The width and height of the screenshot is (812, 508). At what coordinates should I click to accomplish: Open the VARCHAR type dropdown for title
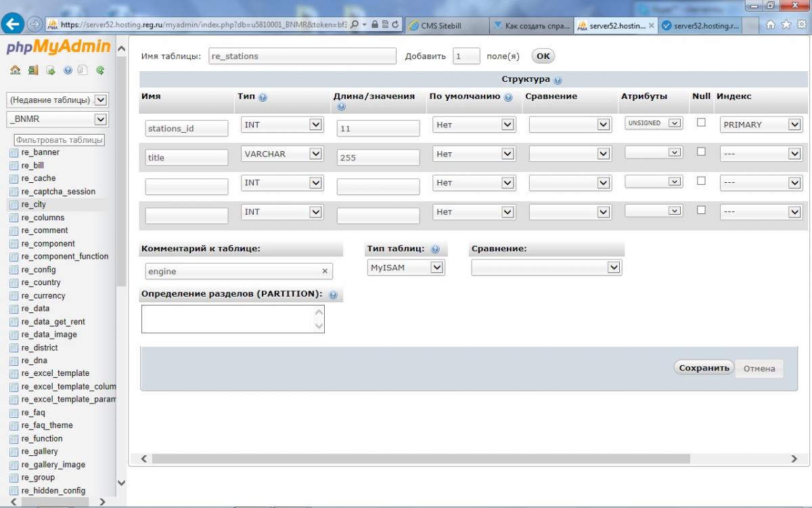pos(281,154)
